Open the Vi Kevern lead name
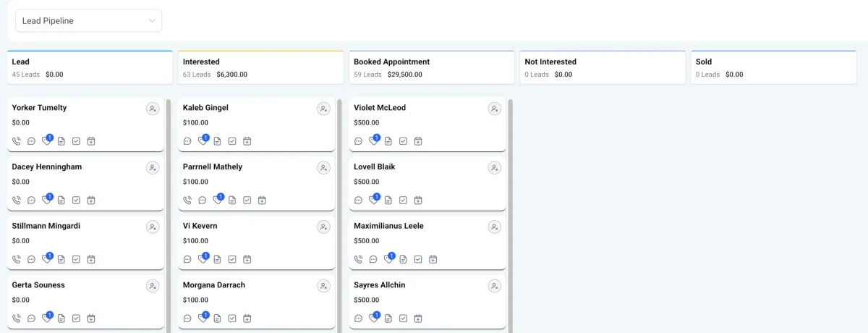868x333 pixels. coord(200,226)
